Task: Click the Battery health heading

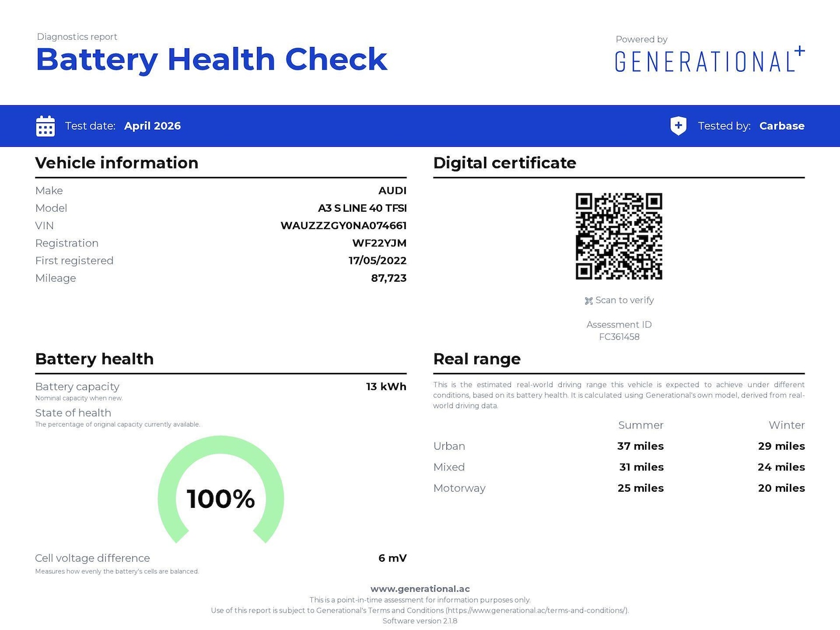Action: 94,359
